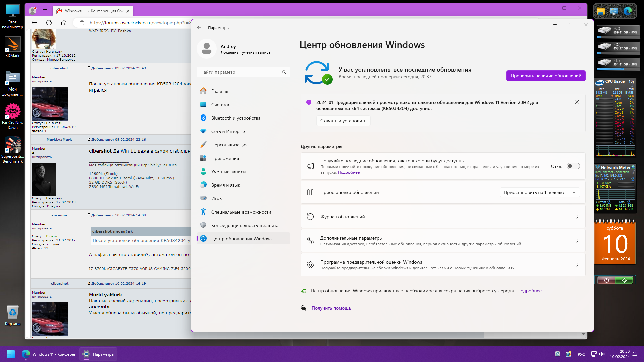Screen dimensions: 644x362
Task: Select the Accessibility settings icon
Action: 203,212
